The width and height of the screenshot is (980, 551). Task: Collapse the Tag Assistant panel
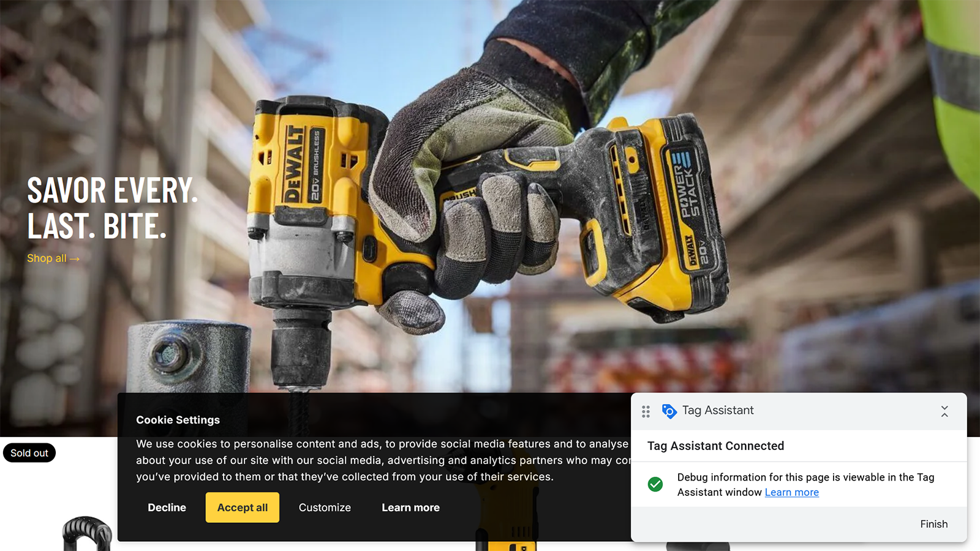[944, 411]
